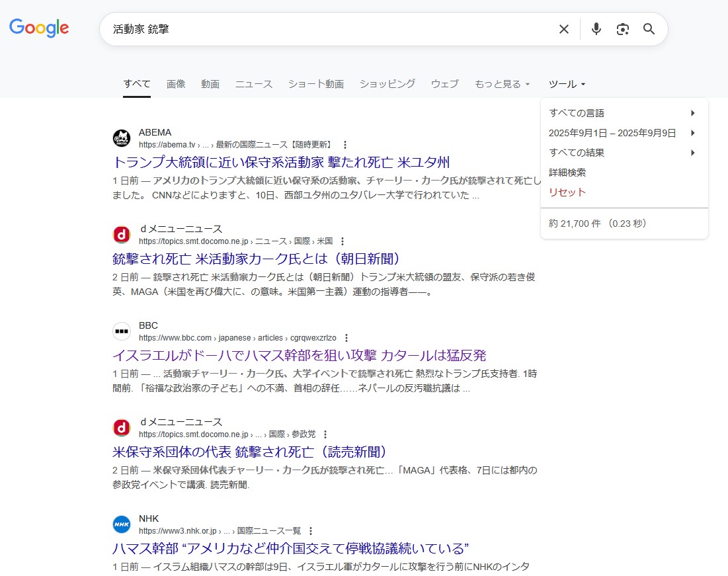The image size is (728, 576).
Task: Open more options for ABEMA result
Action: point(344,145)
